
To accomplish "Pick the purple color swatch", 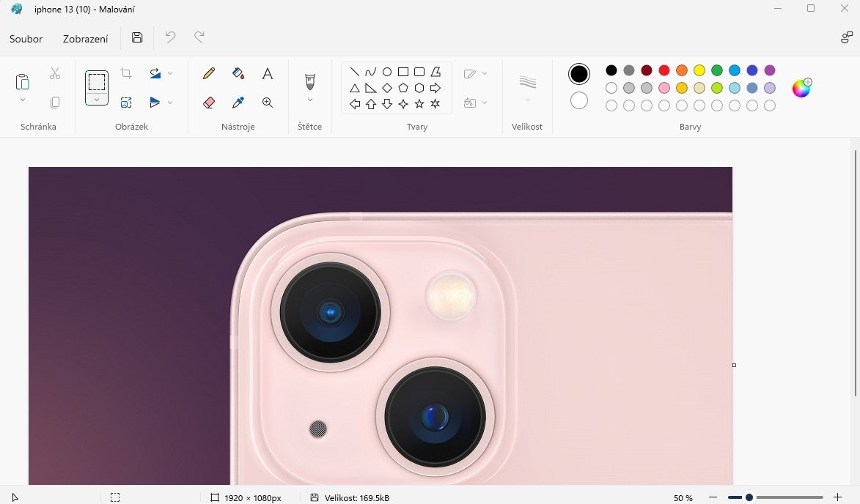I will coord(770,70).
